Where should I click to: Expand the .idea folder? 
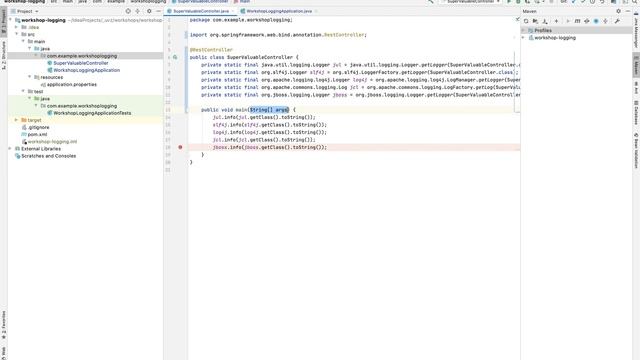[x=17, y=27]
